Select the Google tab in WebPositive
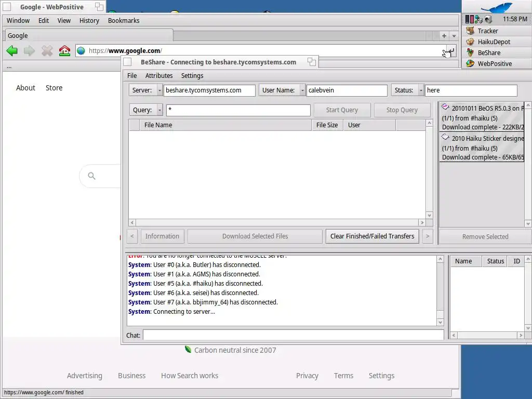 coord(89,36)
